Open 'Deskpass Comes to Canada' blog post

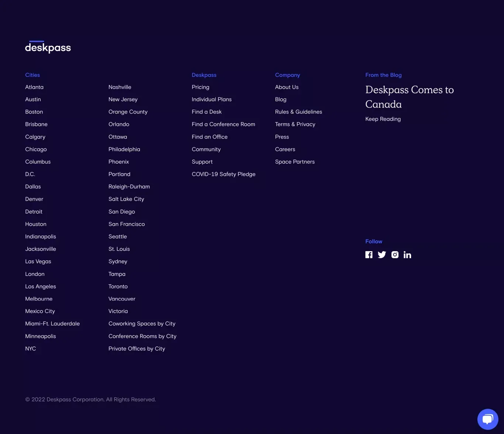point(410,97)
